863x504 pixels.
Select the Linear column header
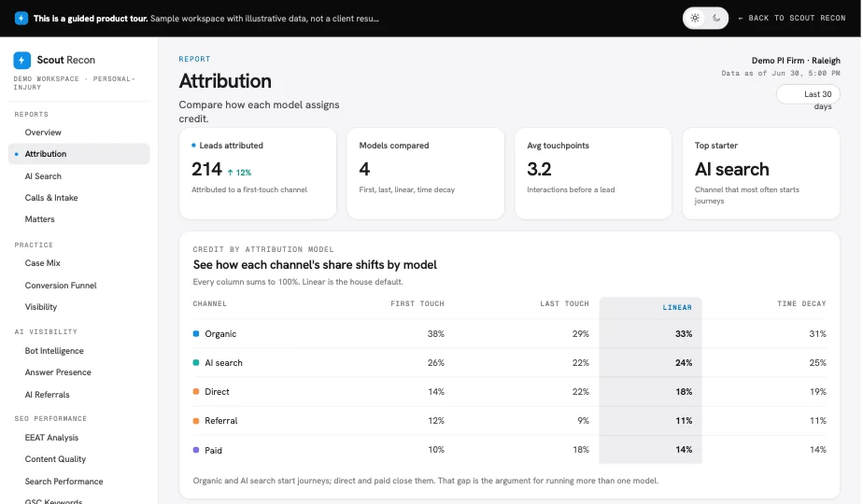[677, 308]
